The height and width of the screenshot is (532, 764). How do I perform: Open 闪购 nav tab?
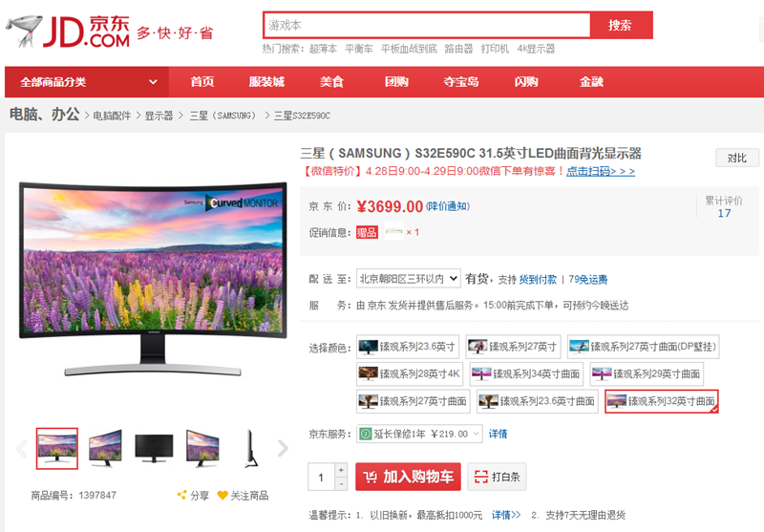[526, 82]
